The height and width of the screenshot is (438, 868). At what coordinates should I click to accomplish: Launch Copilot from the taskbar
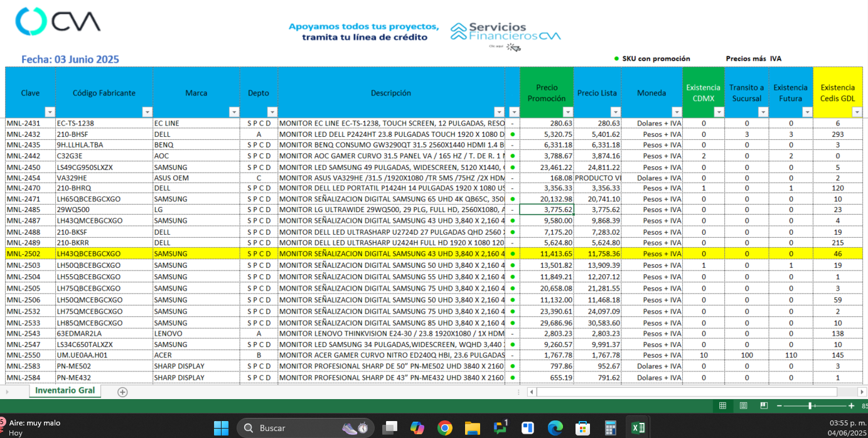(x=417, y=428)
